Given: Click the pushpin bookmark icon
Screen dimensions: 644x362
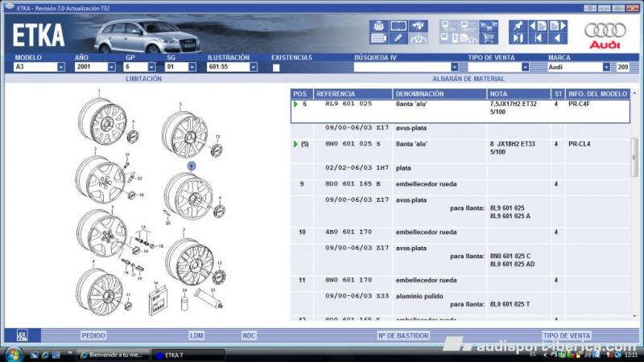Looking at the screenshot, I should tap(518, 26).
